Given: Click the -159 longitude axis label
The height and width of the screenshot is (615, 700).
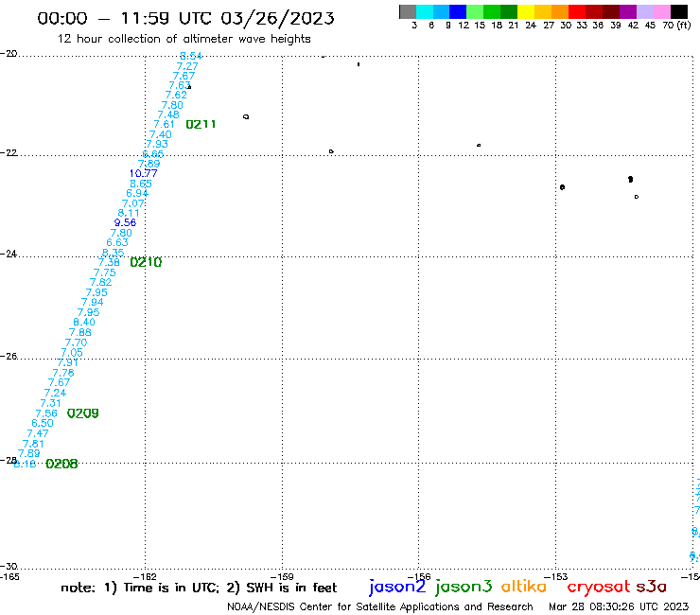Looking at the screenshot, I should [x=282, y=576].
